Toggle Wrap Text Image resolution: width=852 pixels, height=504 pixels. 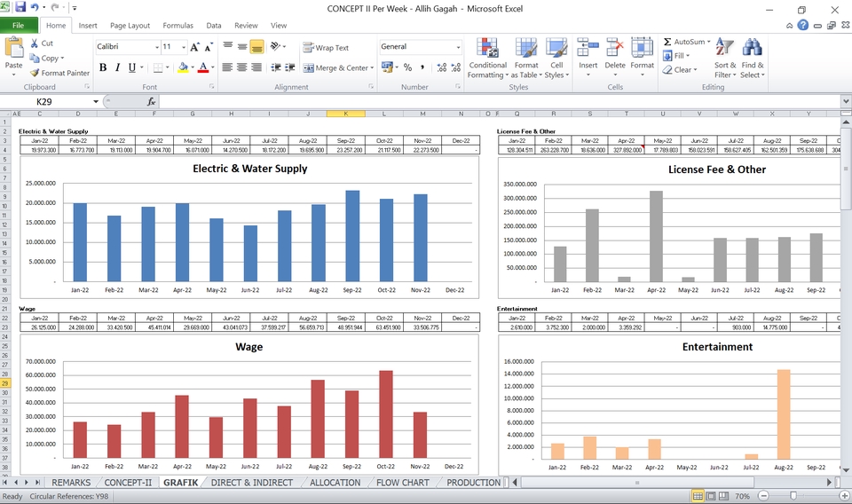pyautogui.click(x=326, y=48)
